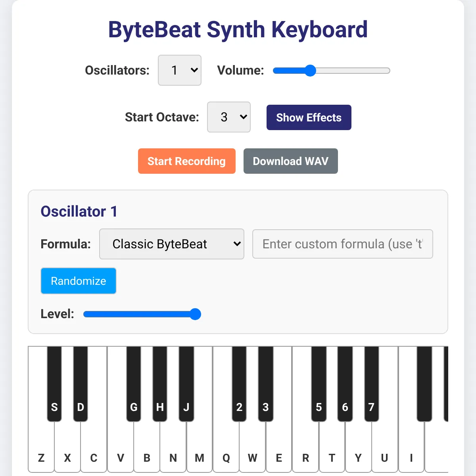Open the Formula preset dropdown
The image size is (476, 476).
pos(171,244)
